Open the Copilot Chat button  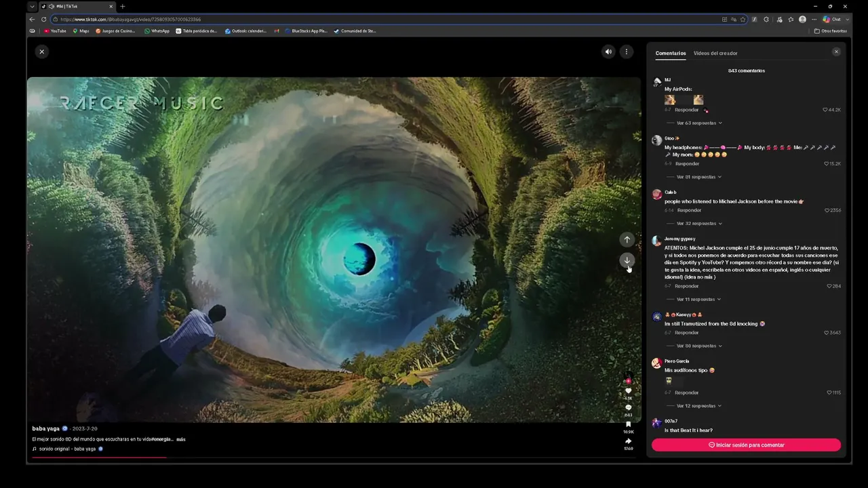tap(832, 19)
